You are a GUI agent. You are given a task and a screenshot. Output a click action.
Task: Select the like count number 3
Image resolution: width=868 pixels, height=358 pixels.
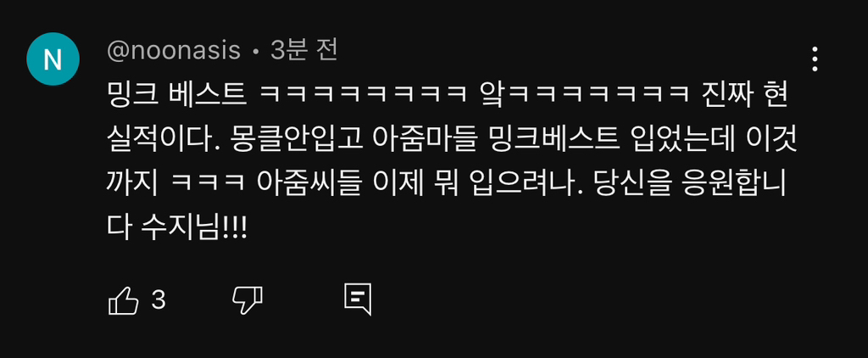pos(159,300)
